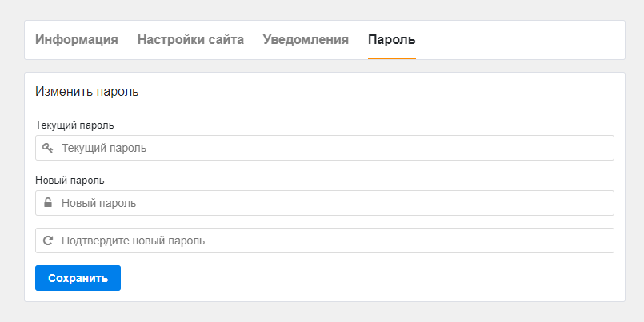The height and width of the screenshot is (322, 644).
Task: Click the key icon in current password field
Action: (48, 148)
